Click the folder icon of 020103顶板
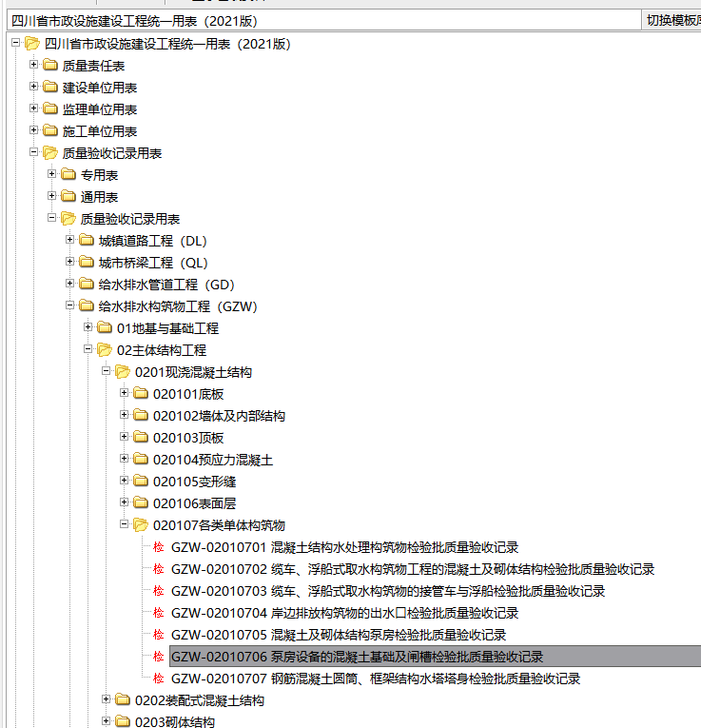The image size is (701, 728). (x=141, y=437)
